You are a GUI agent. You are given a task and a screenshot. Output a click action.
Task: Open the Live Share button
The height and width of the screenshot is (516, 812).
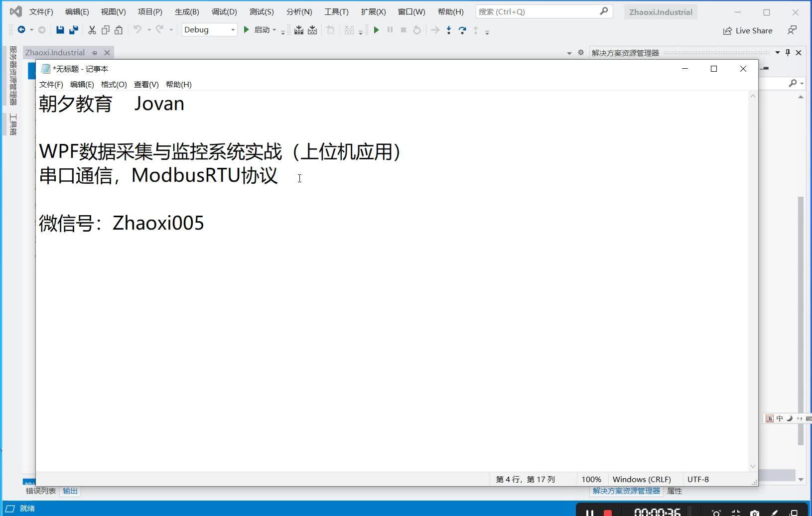point(748,30)
